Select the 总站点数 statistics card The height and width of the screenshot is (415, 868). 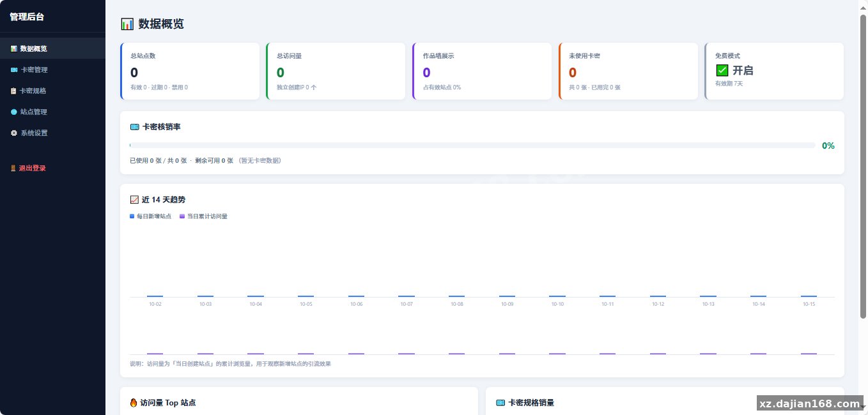190,71
